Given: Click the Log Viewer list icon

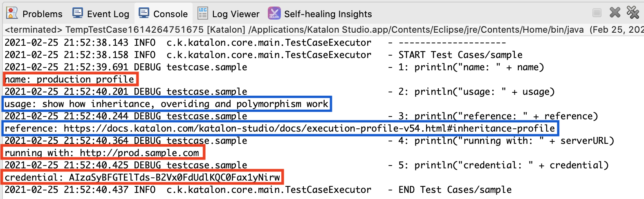Looking at the screenshot, I should [x=203, y=13].
